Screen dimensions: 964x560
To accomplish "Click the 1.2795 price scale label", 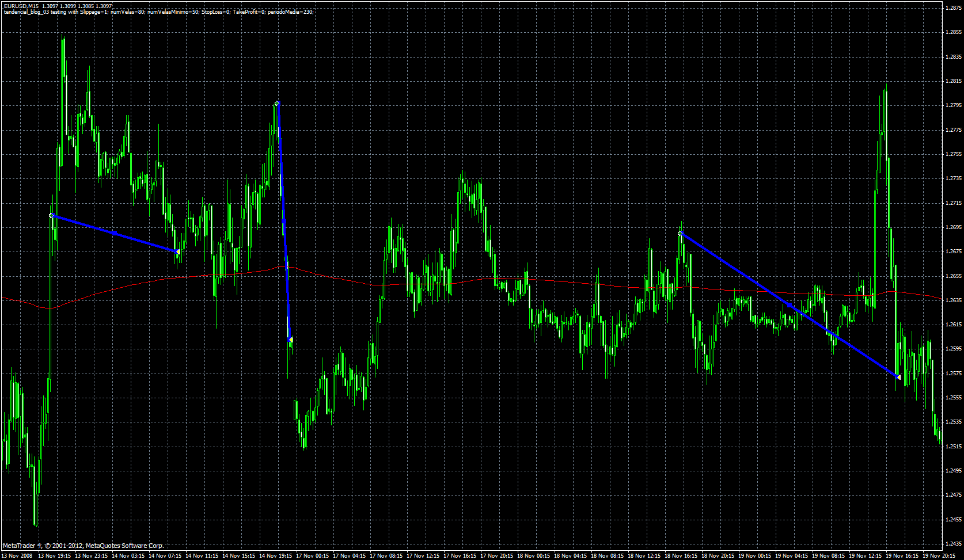I will [x=954, y=105].
